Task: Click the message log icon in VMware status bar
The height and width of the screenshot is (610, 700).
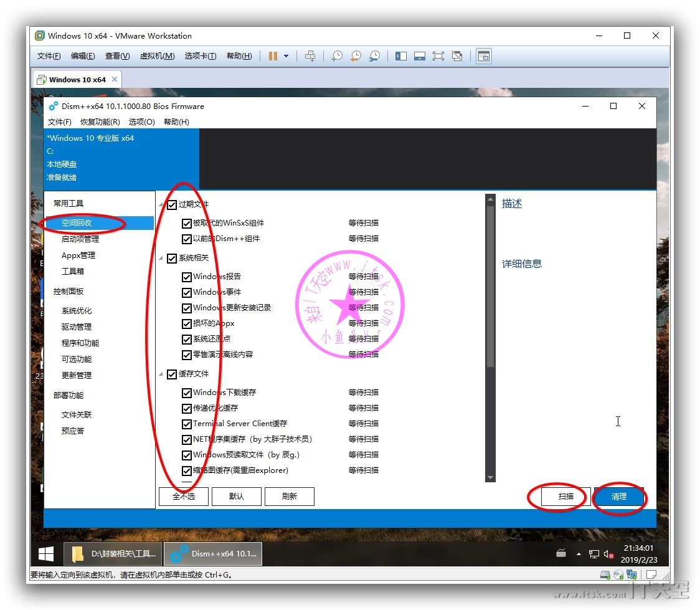Action: click(651, 574)
